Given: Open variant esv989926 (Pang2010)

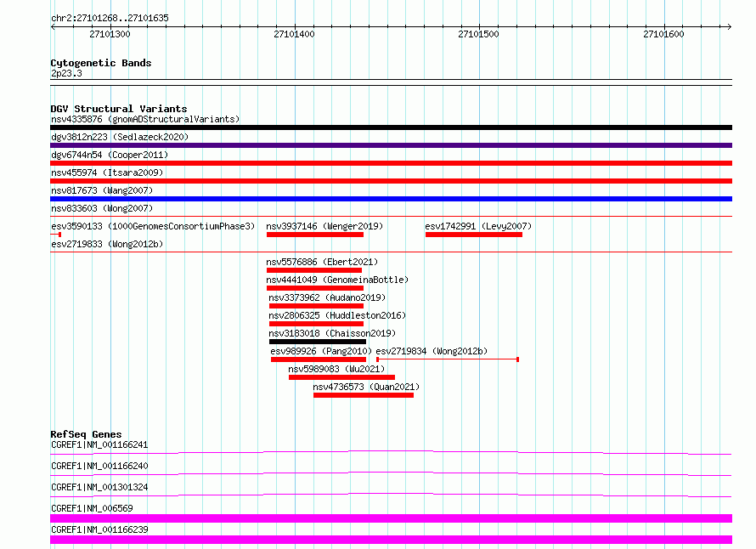Looking at the screenshot, I should coord(322,351).
